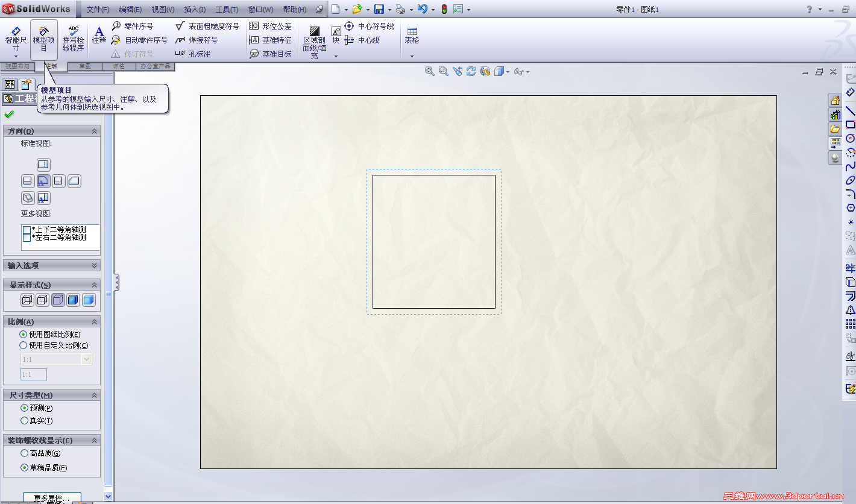Open the 工具(T) menu
The height and width of the screenshot is (504, 856).
pos(227,10)
